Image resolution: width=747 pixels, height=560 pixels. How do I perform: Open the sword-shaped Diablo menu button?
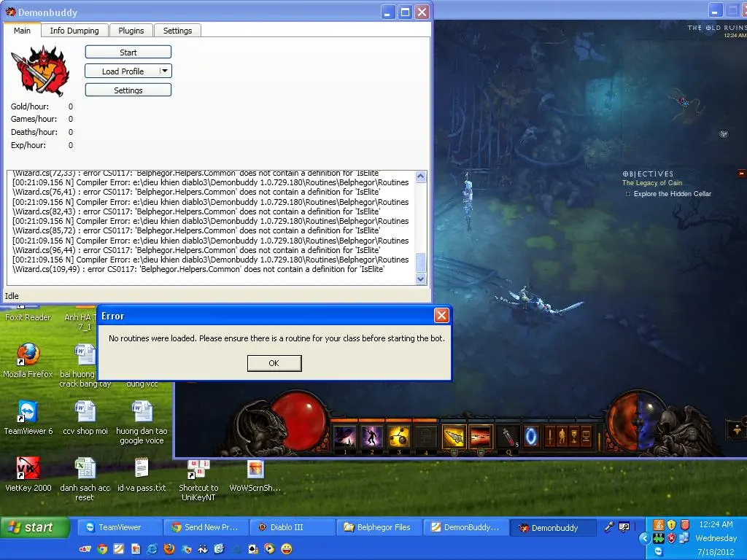tap(551, 436)
